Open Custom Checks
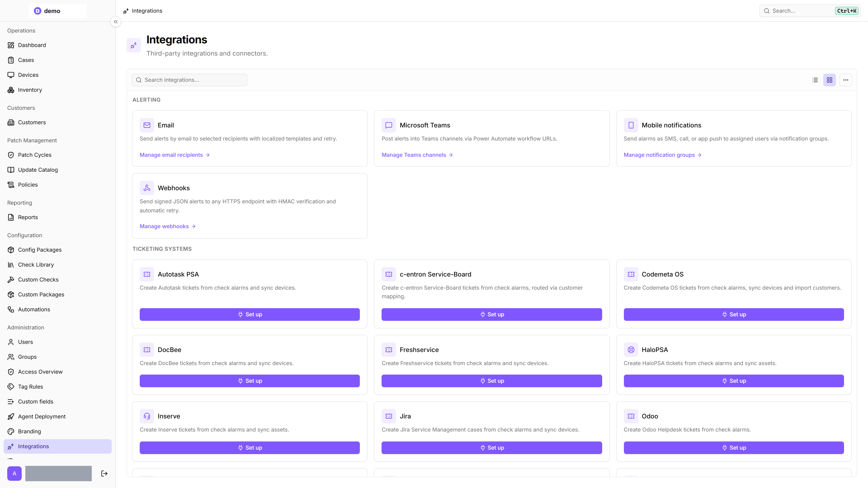Viewport: 868px width, 488px height. coord(58,279)
